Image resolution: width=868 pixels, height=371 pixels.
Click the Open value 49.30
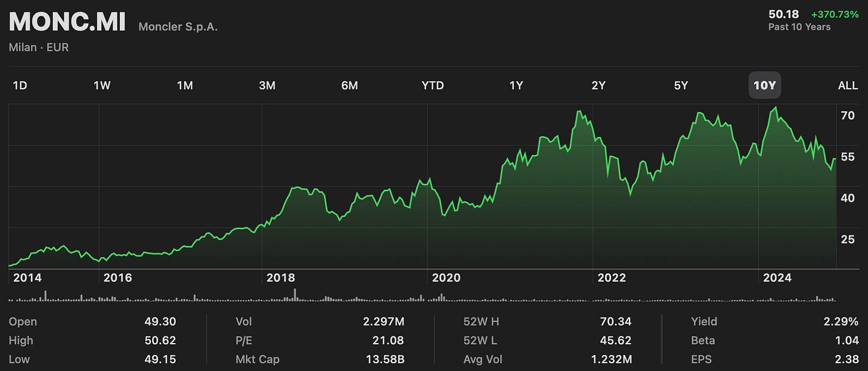pos(160,322)
